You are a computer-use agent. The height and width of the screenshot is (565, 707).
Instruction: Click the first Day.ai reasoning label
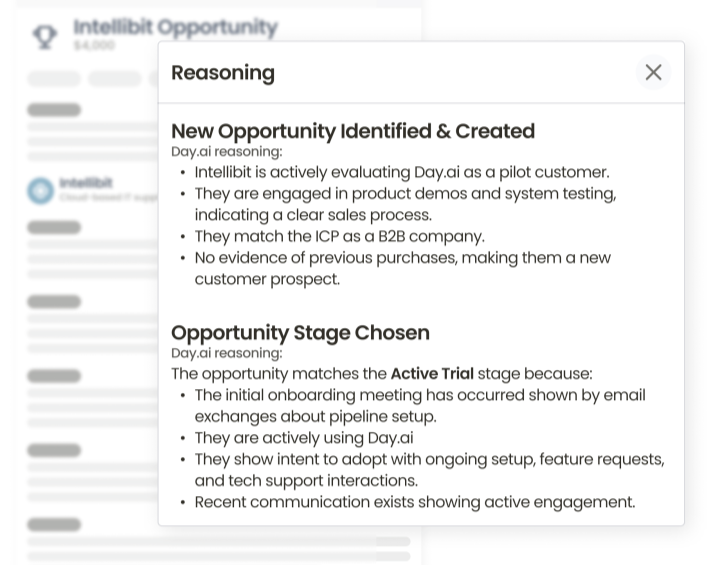(227, 152)
